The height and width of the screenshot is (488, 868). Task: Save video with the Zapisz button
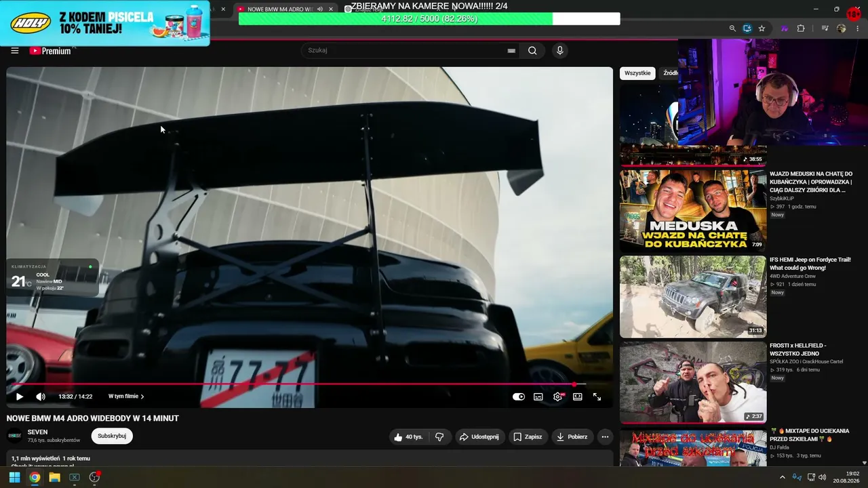(x=528, y=437)
